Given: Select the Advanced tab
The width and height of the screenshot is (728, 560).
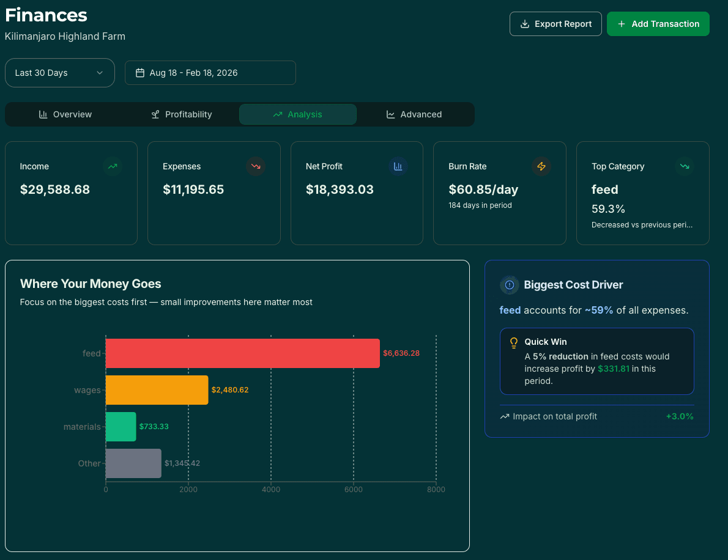Looking at the screenshot, I should click(x=414, y=114).
